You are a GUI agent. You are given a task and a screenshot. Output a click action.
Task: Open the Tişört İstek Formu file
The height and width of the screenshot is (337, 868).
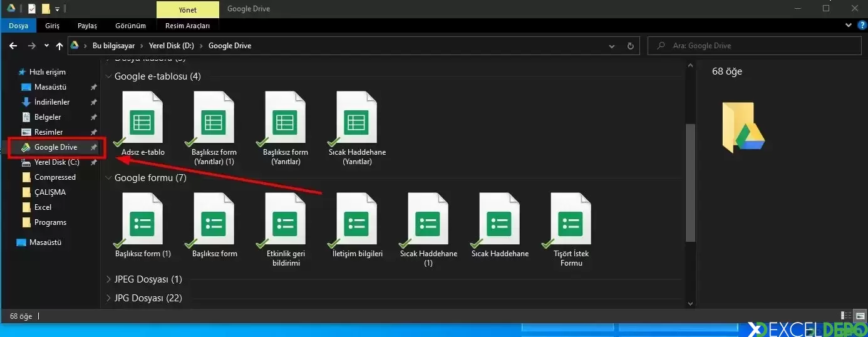coord(571,230)
